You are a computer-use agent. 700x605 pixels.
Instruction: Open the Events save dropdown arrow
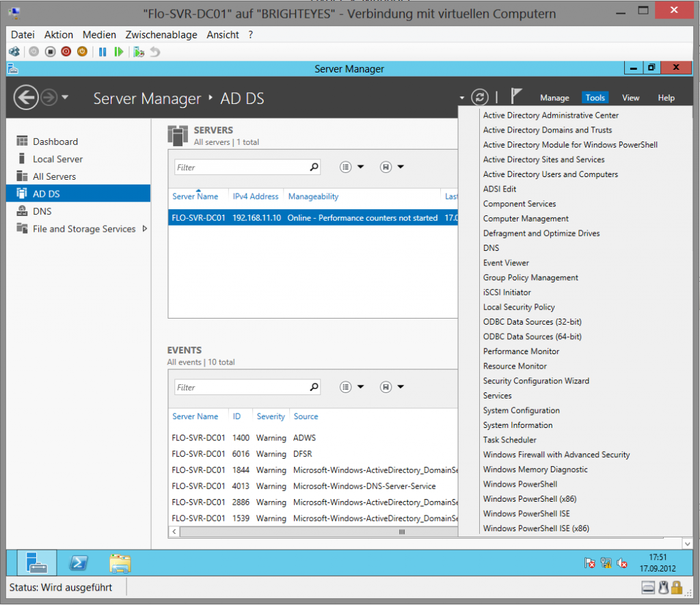point(401,387)
